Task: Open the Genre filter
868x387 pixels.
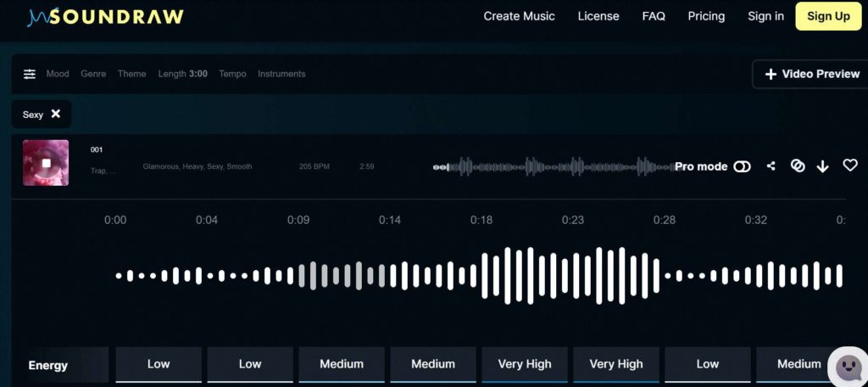Action: 93,74
